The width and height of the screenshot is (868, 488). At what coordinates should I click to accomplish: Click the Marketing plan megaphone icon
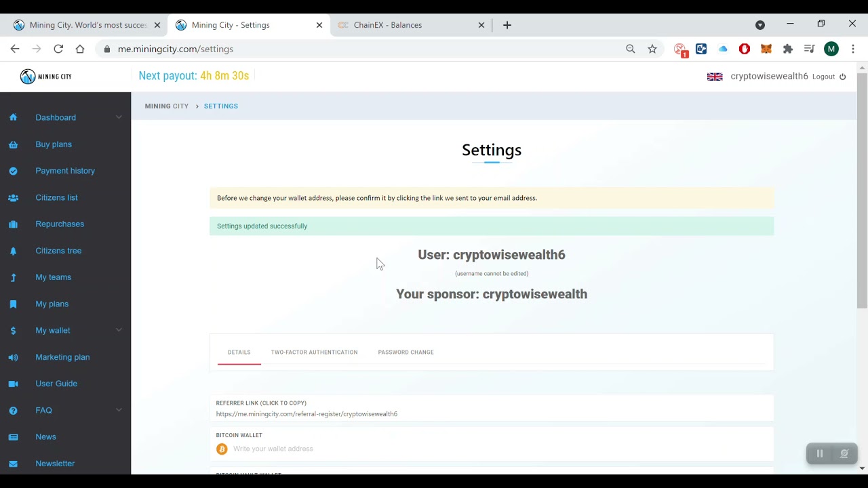point(13,357)
